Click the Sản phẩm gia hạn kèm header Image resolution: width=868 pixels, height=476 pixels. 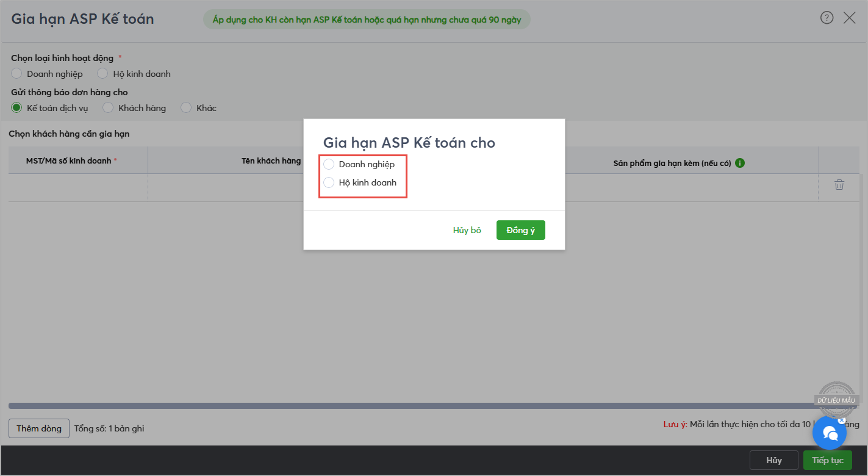(672, 163)
